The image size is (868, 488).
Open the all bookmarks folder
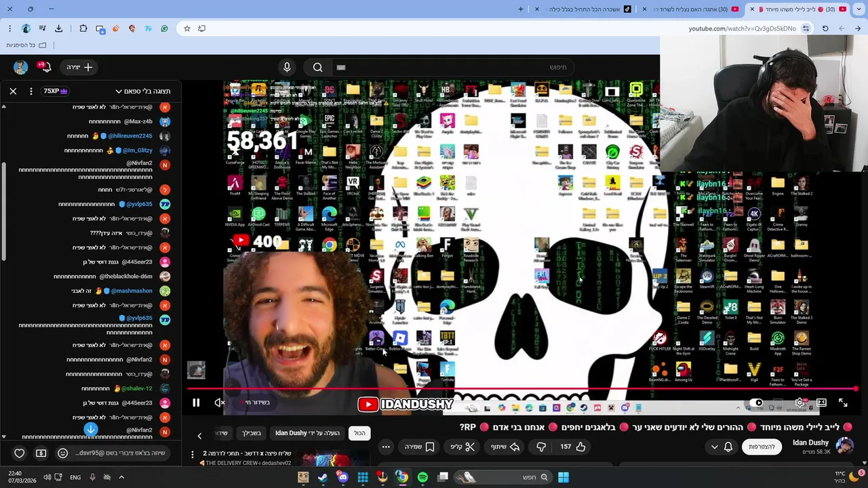click(x=26, y=45)
